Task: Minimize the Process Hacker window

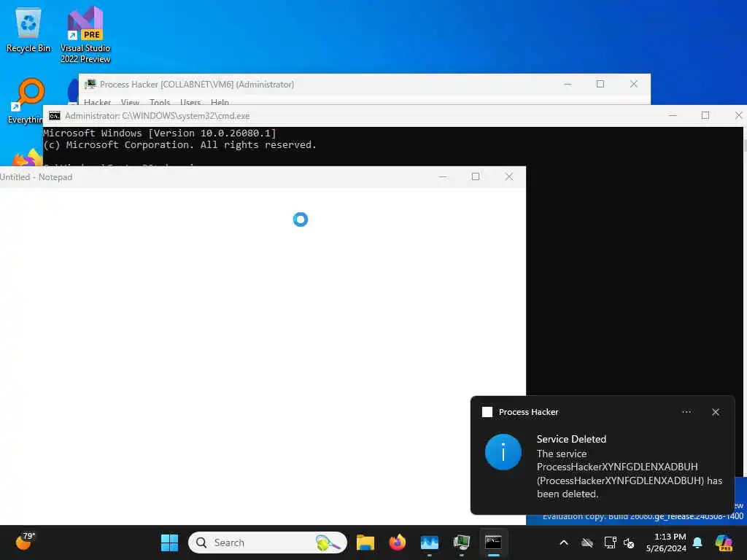Action: tap(568, 85)
